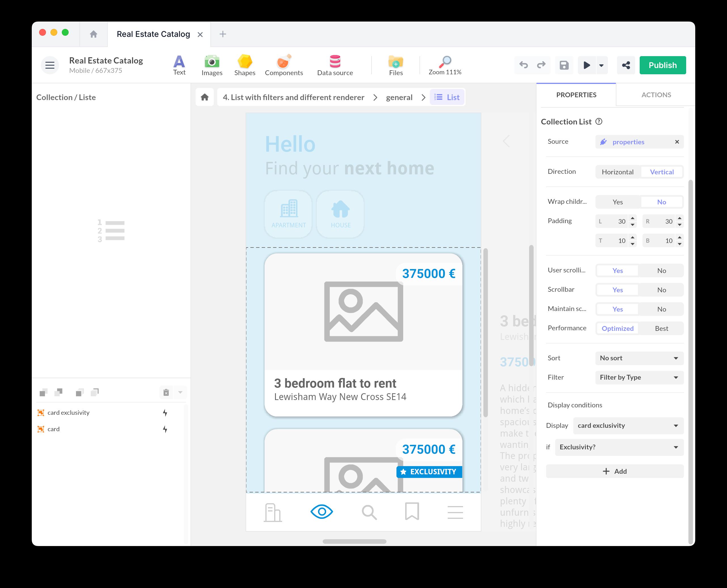Click the Publish button
Image resolution: width=727 pixels, height=588 pixels.
pos(662,65)
